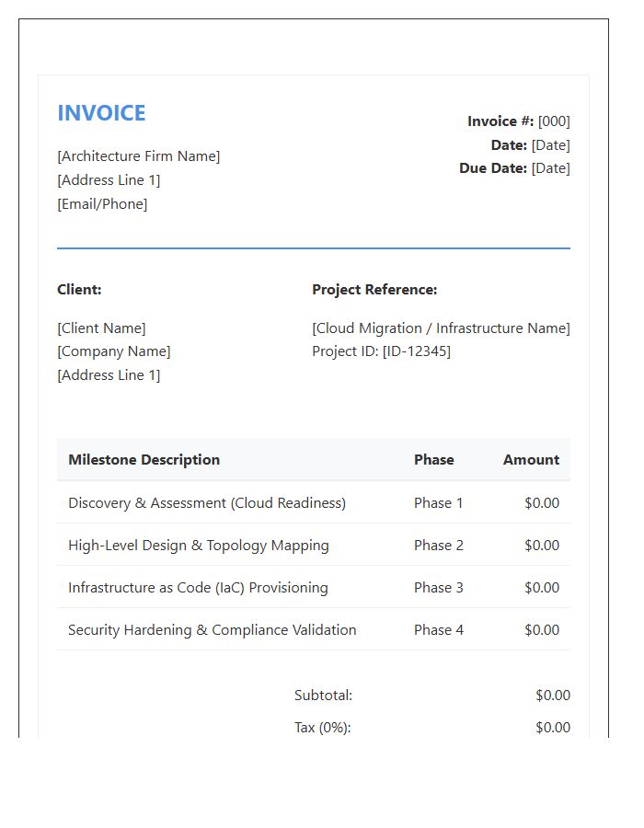Select the Phase 2 cell
The height and width of the screenshot is (828, 644).
tap(439, 545)
